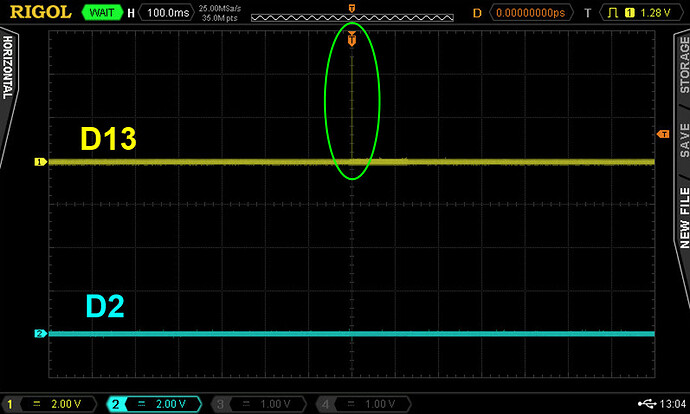Click the 1.28 V trigger level value
Viewport: 690px width, 414px height.
coord(655,13)
